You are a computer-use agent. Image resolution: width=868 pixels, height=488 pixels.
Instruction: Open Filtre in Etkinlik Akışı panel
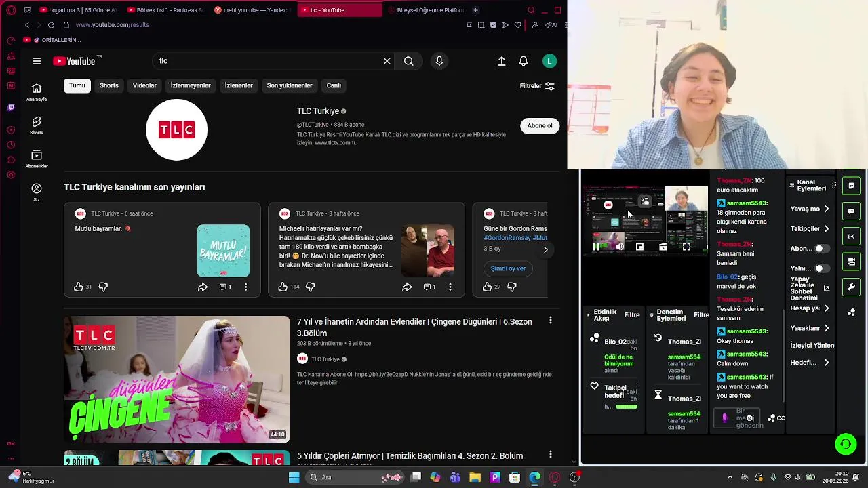point(632,315)
